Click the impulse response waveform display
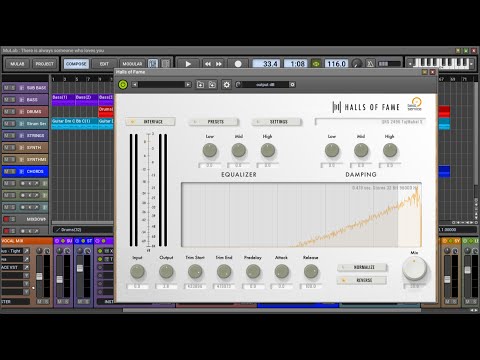This screenshot has height=360, width=480. pos(301,215)
